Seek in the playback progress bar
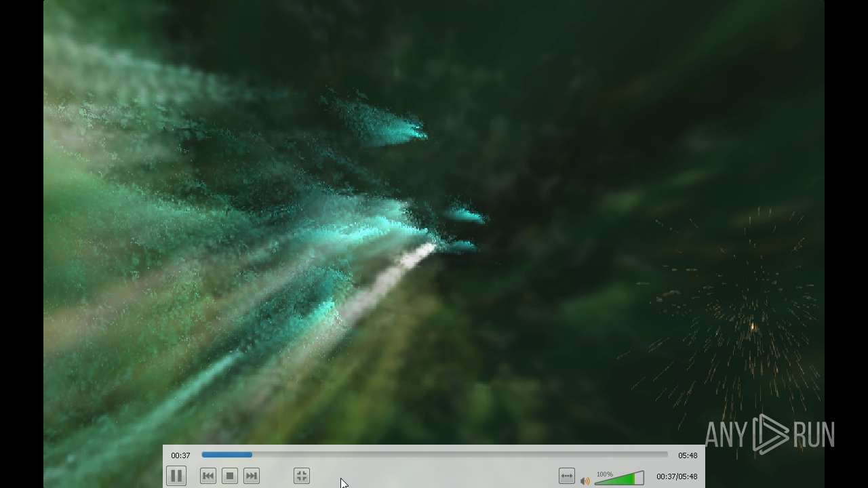This screenshot has height=488, width=868. coord(435,455)
